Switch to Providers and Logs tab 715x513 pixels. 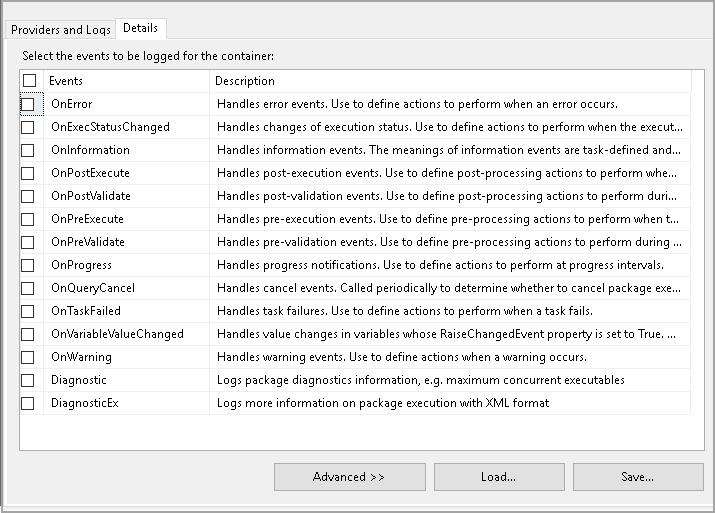tap(60, 29)
